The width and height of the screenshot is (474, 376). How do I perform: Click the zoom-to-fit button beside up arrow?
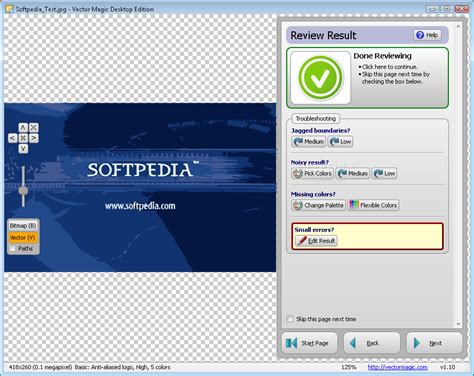[x=34, y=127]
